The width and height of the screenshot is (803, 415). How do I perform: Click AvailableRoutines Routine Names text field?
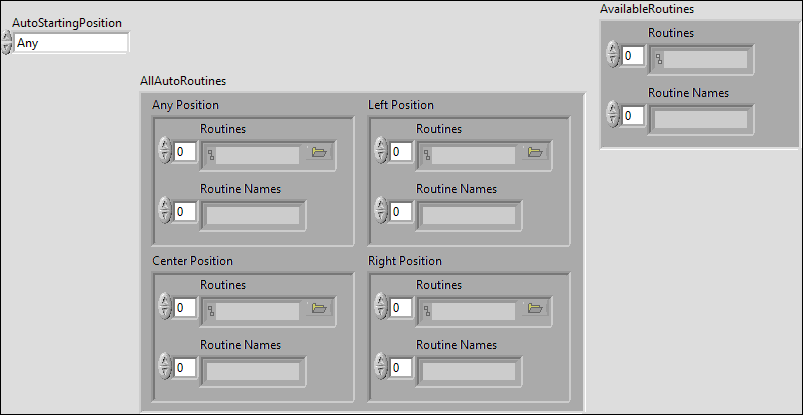pyautogui.click(x=700, y=119)
